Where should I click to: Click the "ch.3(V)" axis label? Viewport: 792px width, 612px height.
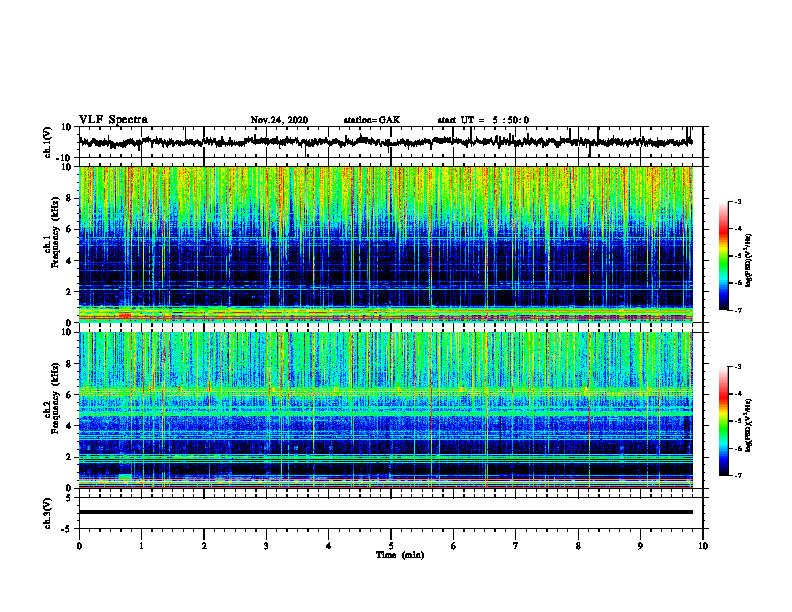point(47,513)
